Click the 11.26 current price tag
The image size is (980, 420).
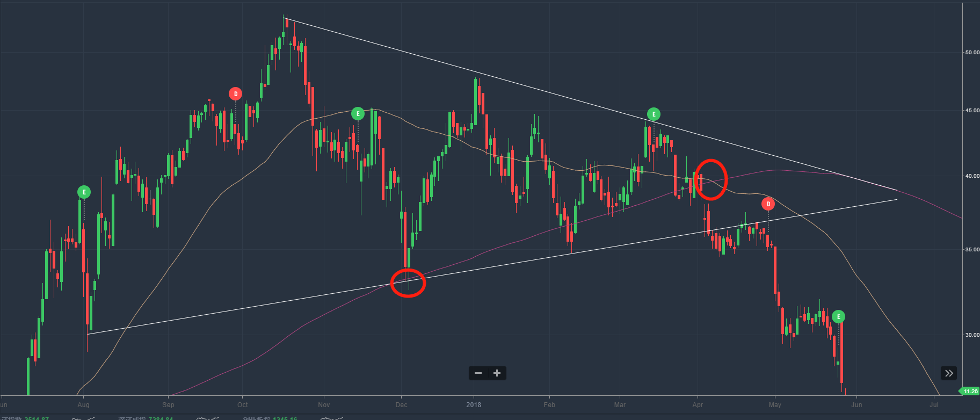click(970, 391)
